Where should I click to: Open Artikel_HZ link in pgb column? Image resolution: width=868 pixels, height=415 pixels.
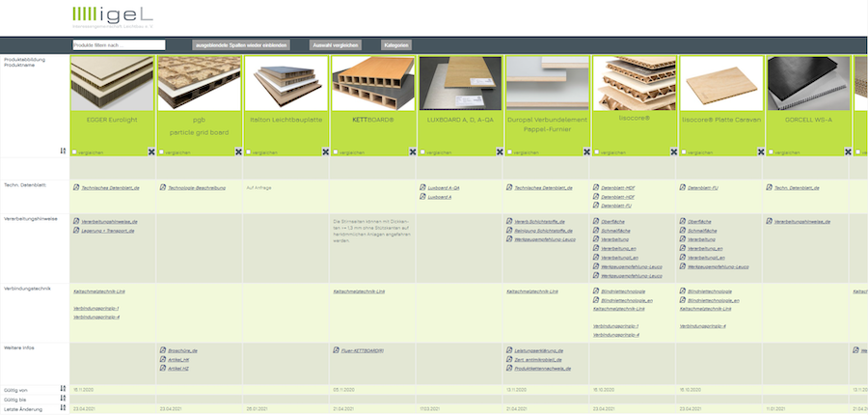click(178, 369)
